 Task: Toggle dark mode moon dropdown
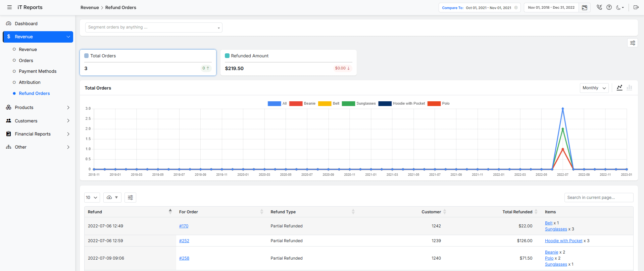pos(620,7)
